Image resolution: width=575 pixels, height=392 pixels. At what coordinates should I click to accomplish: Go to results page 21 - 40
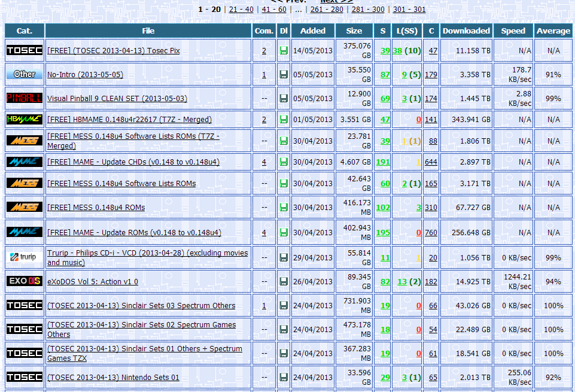[241, 10]
